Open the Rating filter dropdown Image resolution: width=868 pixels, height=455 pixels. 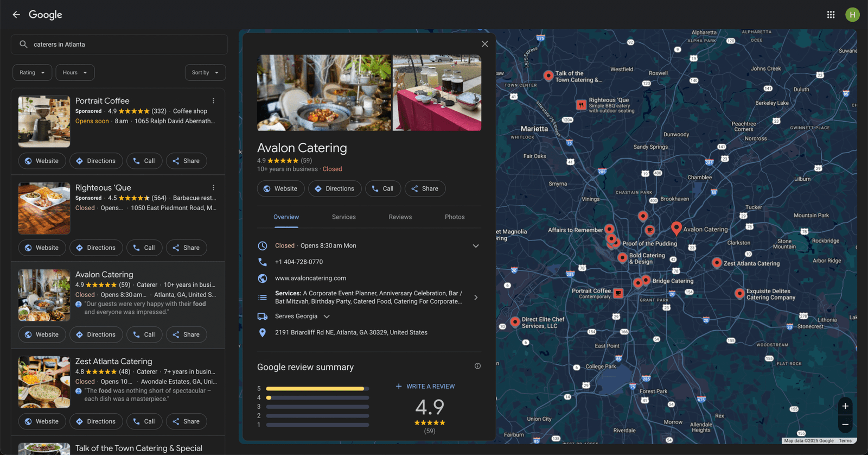click(33, 73)
